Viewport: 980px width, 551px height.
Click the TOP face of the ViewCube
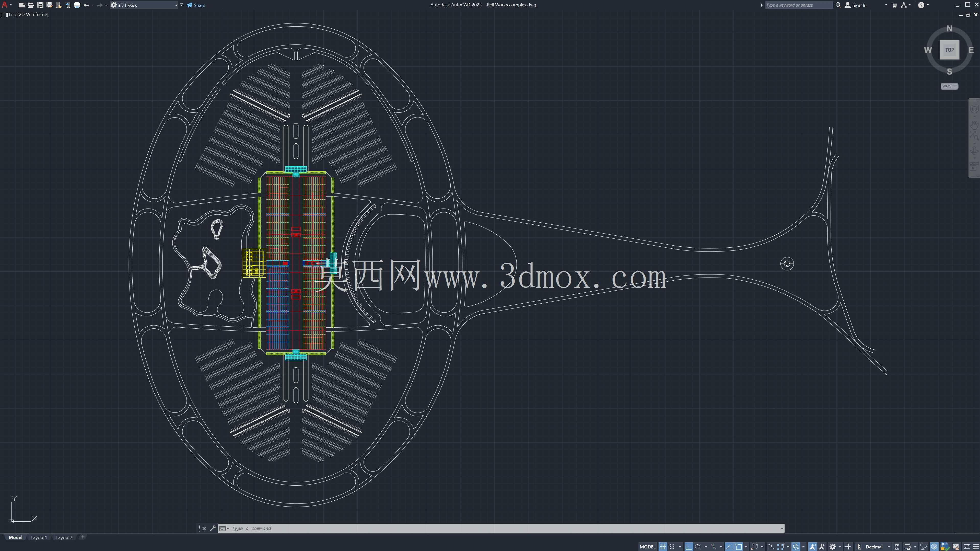[x=950, y=50]
